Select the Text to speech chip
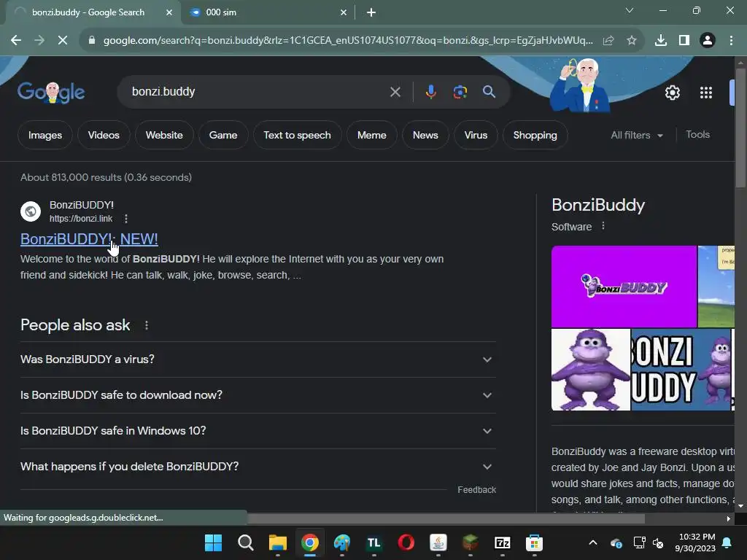This screenshot has width=747, height=560. pos(298,135)
